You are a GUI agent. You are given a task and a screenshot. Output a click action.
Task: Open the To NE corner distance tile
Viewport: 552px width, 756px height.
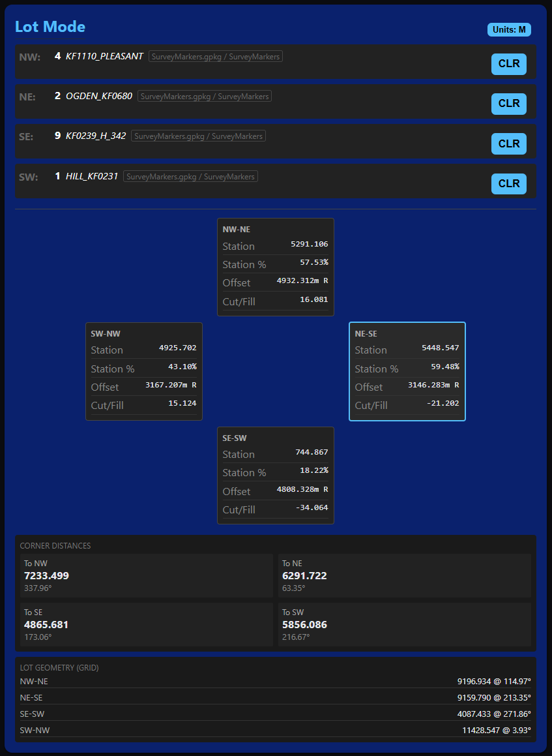point(404,576)
